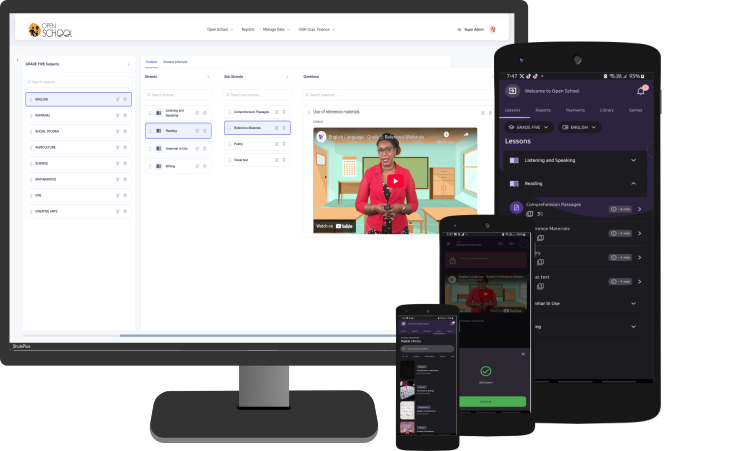Screen dimensions: 745x451
Task: Edit the Poetry sub strand
Action: tap(276, 144)
